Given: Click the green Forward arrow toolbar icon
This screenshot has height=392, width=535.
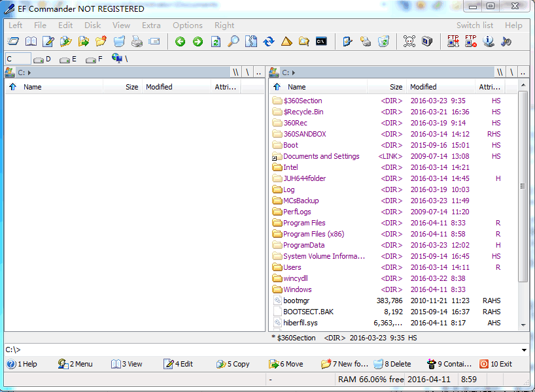Looking at the screenshot, I should pyautogui.click(x=198, y=42).
